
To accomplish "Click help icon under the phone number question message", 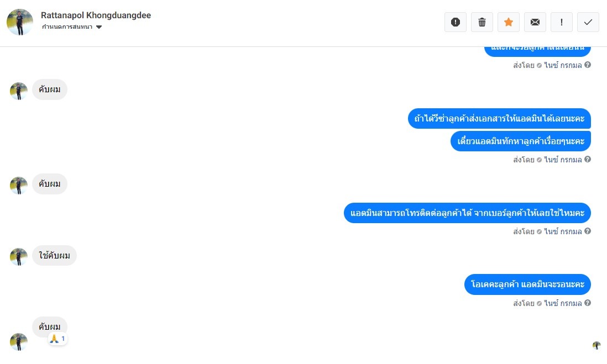I will (x=587, y=231).
